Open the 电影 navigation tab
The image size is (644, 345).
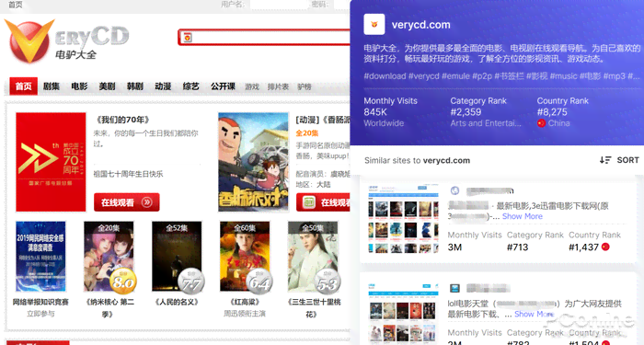79,86
